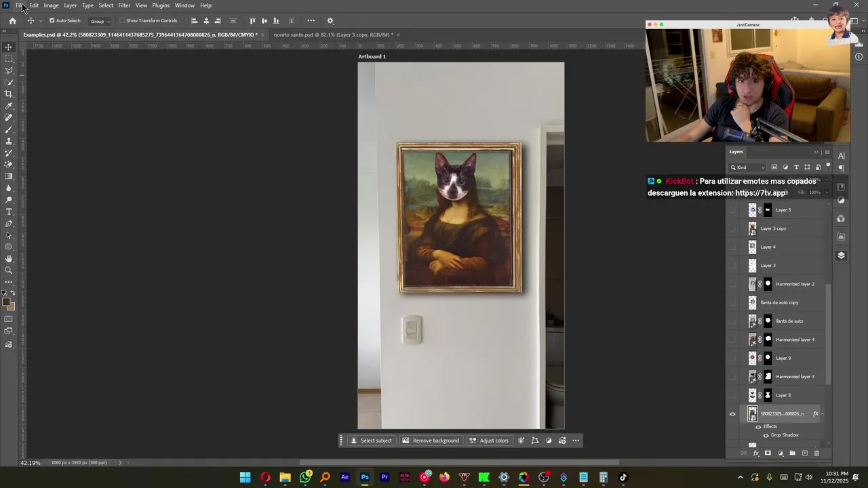The width and height of the screenshot is (868, 488).
Task: Toggle the Auto-Select checkbox
Action: [52, 21]
